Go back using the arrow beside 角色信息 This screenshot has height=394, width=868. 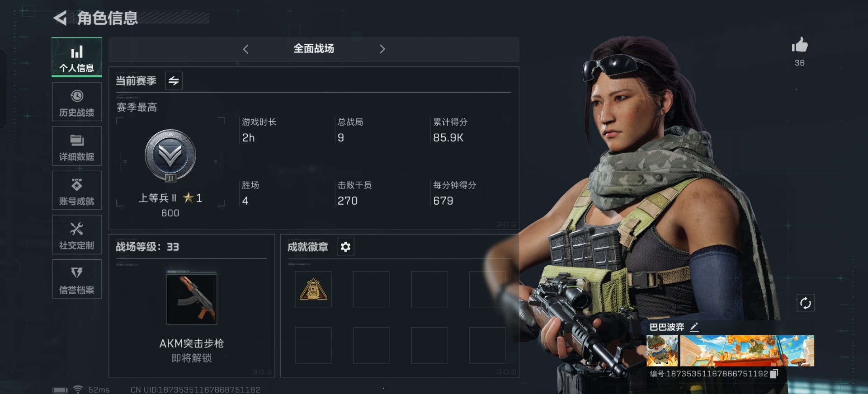pos(60,18)
